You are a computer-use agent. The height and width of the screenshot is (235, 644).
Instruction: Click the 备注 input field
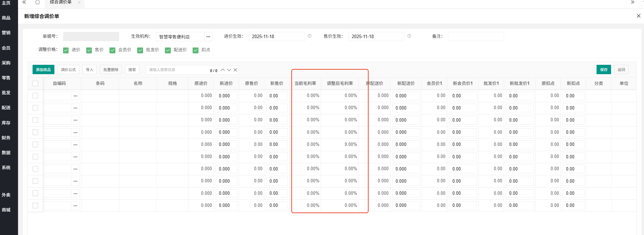coord(476,36)
